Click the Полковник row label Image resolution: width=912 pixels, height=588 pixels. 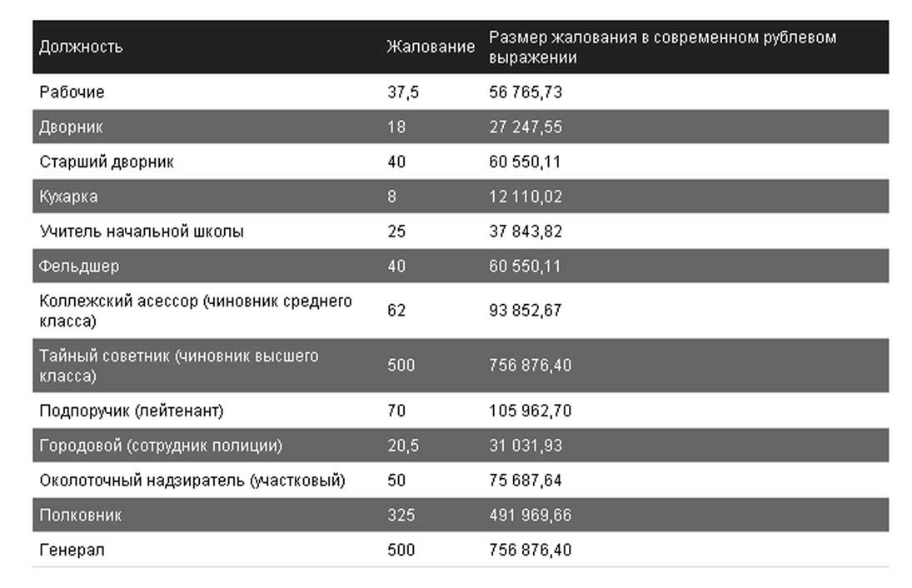pos(80,516)
